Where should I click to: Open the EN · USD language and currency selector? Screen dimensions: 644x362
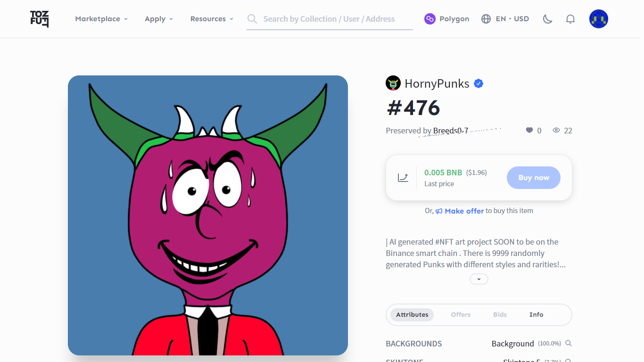505,19
